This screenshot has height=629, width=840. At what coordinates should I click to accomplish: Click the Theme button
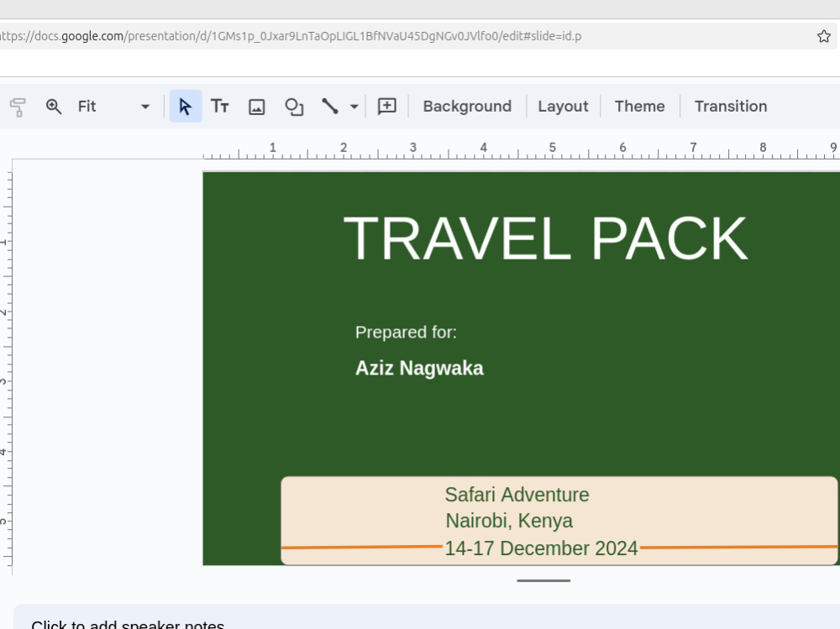(x=639, y=106)
